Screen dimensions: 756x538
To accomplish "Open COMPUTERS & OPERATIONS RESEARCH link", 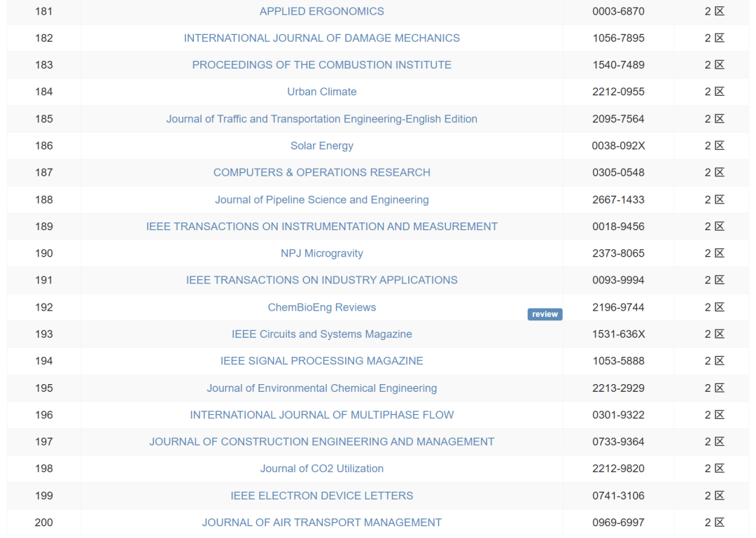I will (321, 173).
